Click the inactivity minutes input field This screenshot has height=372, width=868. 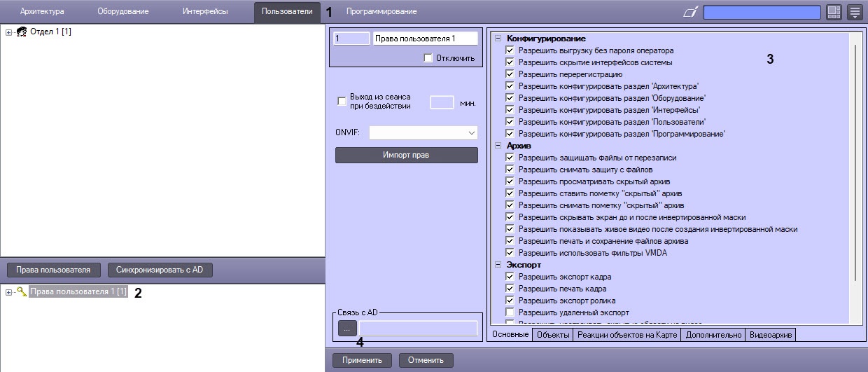pyautogui.click(x=442, y=102)
